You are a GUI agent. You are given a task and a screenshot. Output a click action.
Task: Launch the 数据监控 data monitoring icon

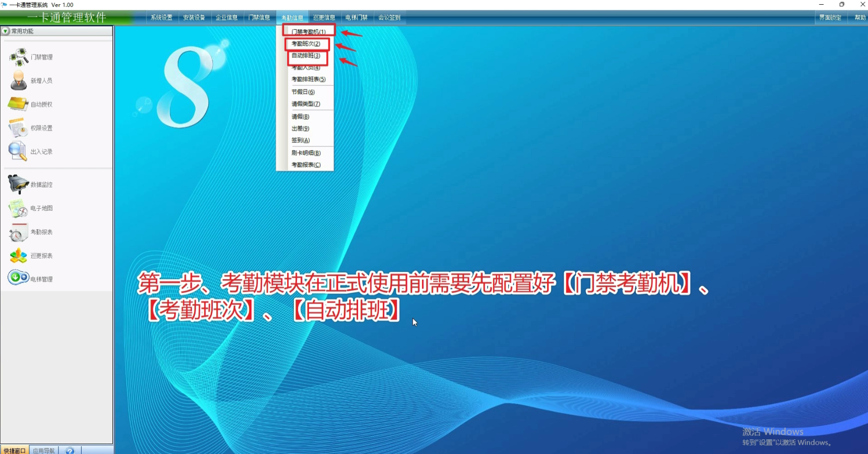[x=18, y=184]
